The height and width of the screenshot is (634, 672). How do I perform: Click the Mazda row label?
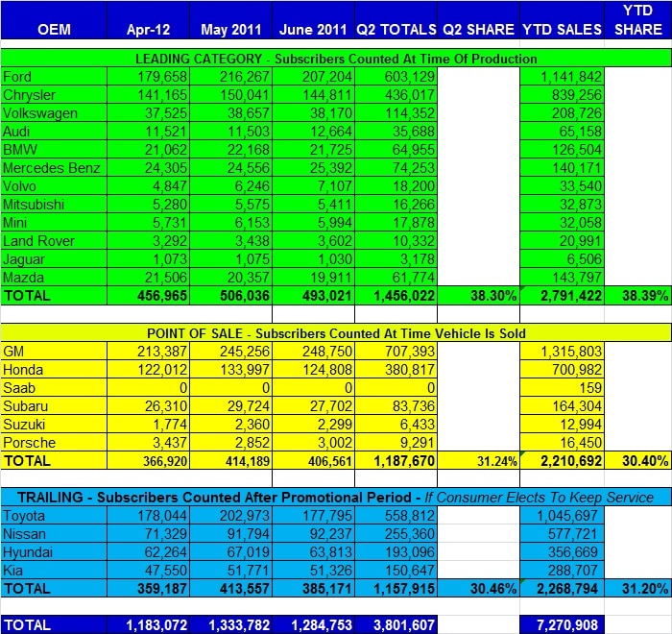[23, 277]
